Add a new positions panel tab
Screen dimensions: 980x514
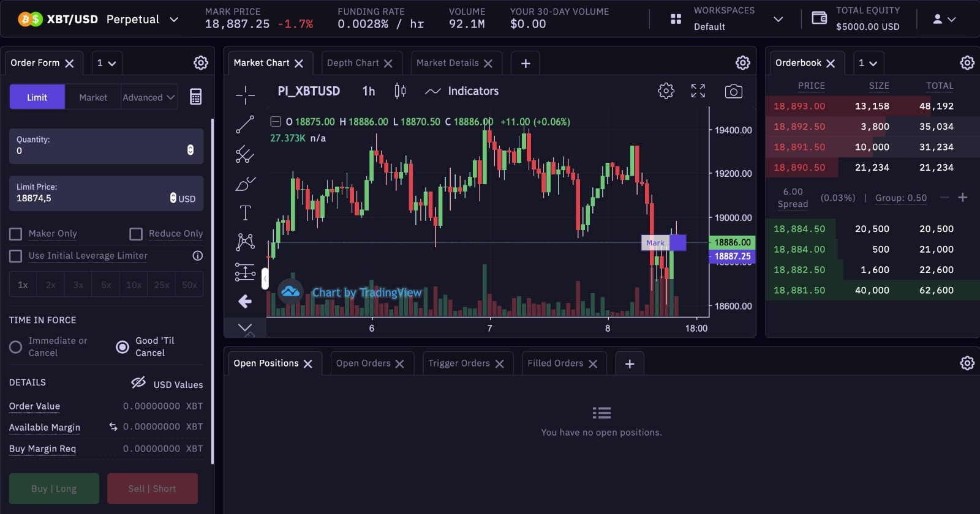(630, 363)
